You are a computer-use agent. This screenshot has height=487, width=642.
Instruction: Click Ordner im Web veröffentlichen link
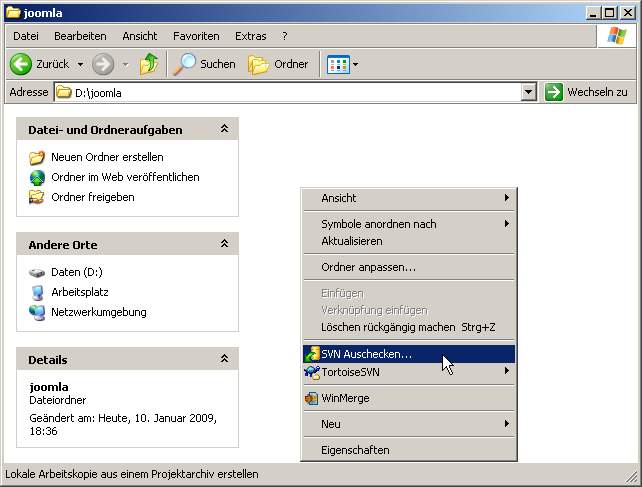click(125, 177)
